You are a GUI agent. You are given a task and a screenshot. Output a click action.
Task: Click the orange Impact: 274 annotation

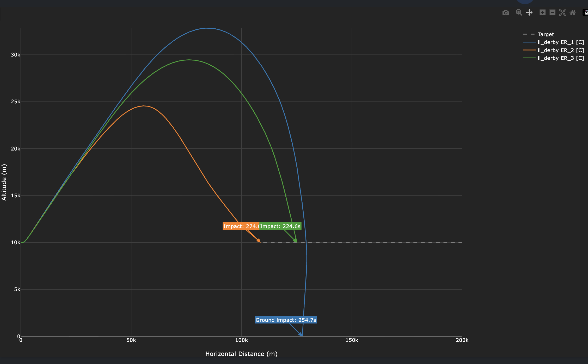tap(241, 226)
